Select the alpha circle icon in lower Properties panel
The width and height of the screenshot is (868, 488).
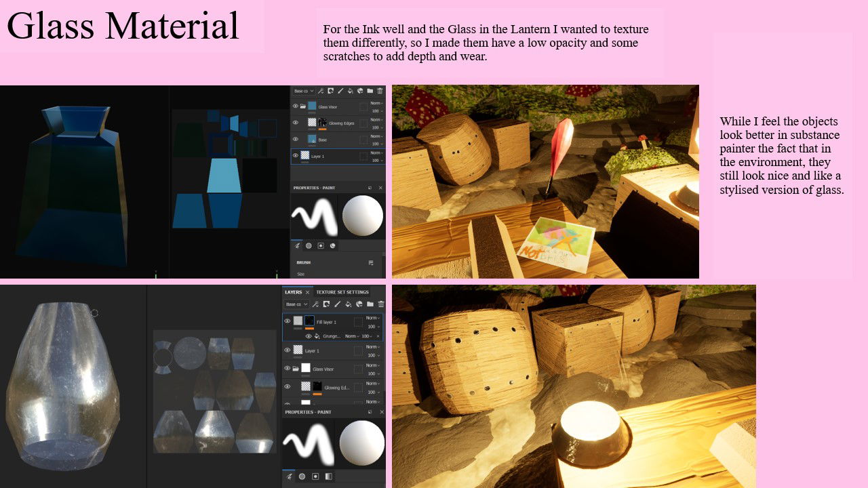pos(302,476)
